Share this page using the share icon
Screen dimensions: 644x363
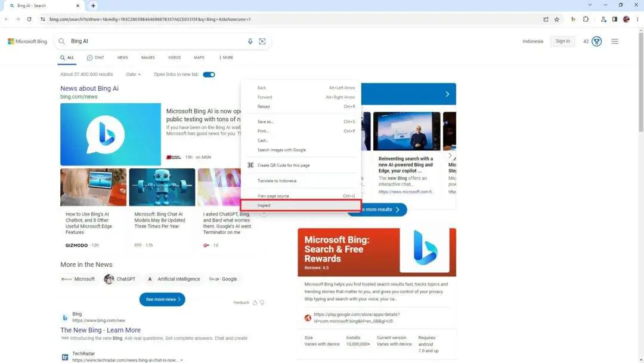click(x=546, y=19)
